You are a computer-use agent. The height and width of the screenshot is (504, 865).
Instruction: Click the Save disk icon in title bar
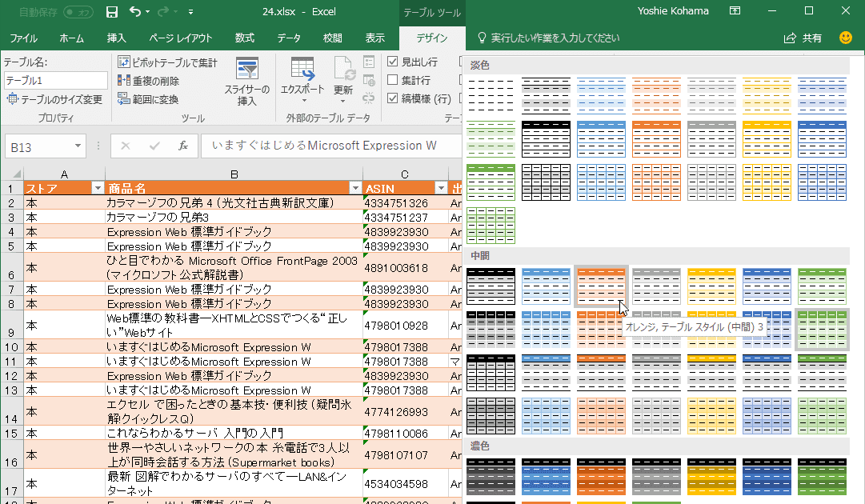pyautogui.click(x=111, y=11)
